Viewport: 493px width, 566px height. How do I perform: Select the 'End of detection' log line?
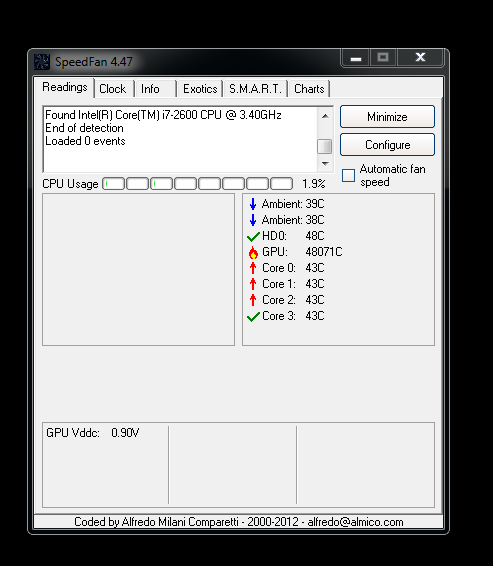tap(84, 128)
